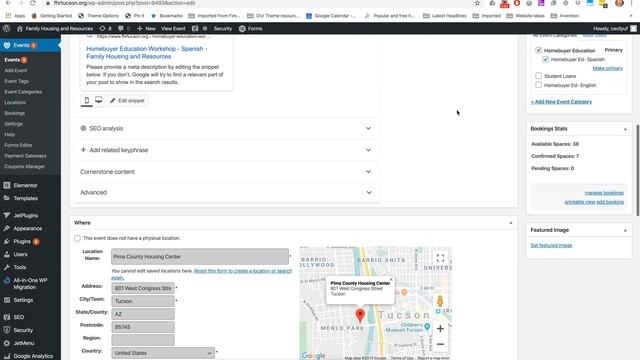
Task: Open the Homebuyer Education Workshop snippet title
Action: coord(147,52)
